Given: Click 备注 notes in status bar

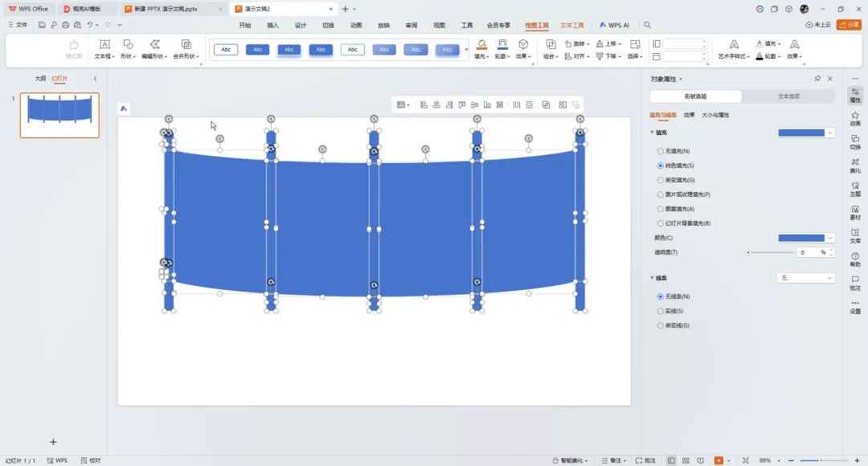Looking at the screenshot, I should pyautogui.click(x=614, y=460).
